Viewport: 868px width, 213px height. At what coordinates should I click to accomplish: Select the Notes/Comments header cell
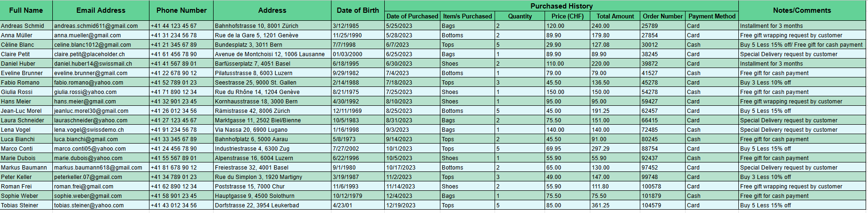click(x=802, y=10)
